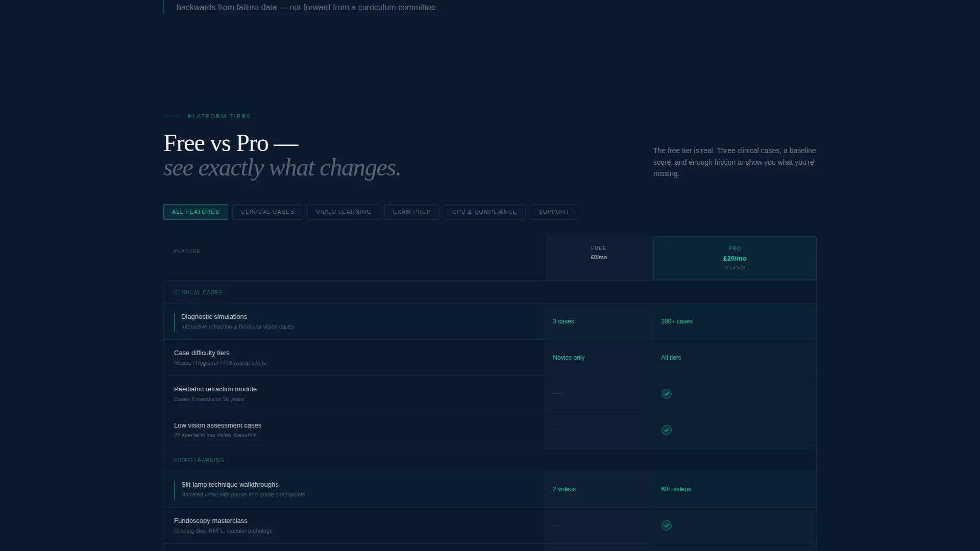
Task: Select the Case difficulty tiers row
Action: point(490,358)
